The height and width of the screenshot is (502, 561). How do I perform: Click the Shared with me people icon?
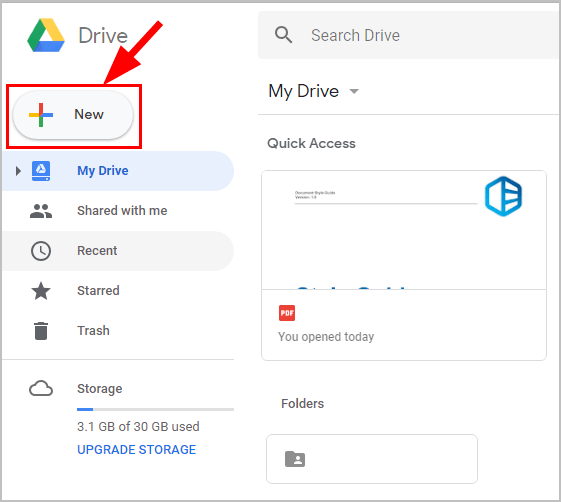(x=41, y=211)
